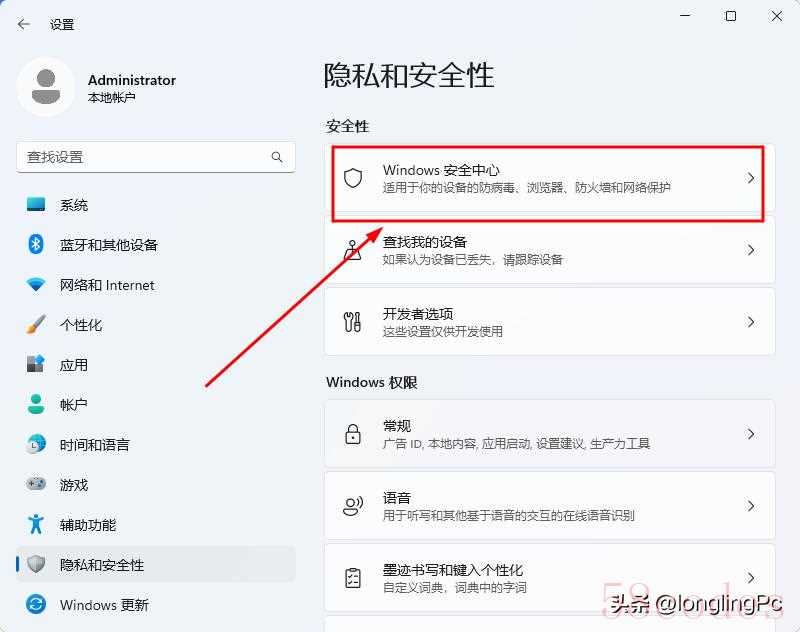Close the 设置 window
This screenshot has height=632, width=800.
click(x=777, y=16)
